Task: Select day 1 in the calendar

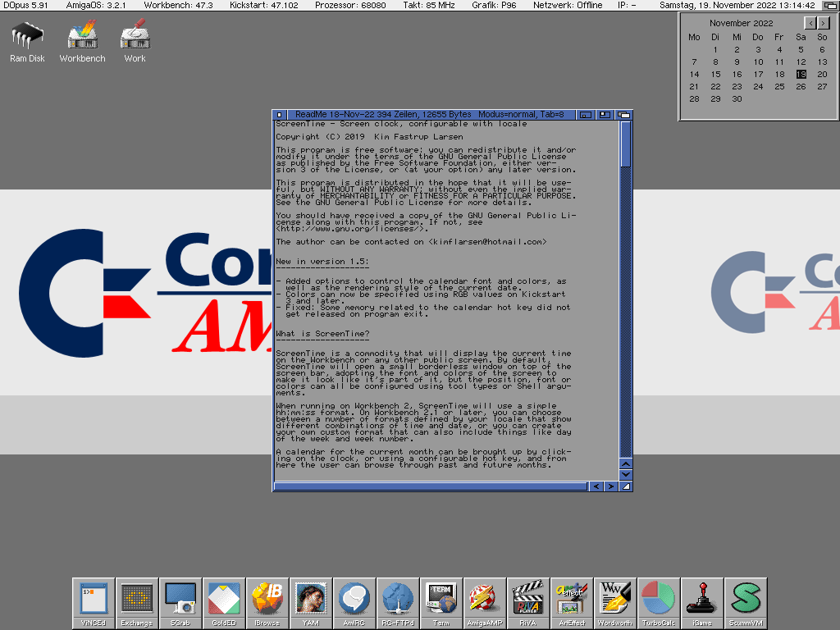Action: click(715, 50)
